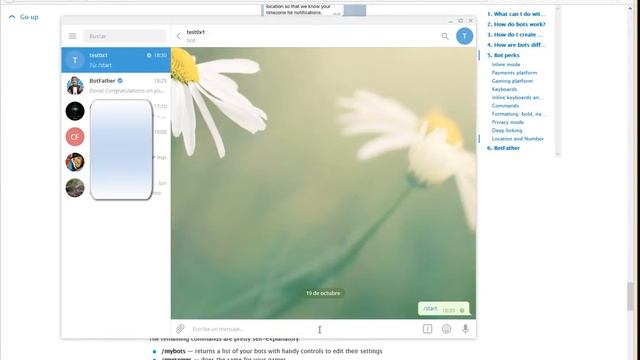Open the 'Commands' sidebar link

pos(505,105)
